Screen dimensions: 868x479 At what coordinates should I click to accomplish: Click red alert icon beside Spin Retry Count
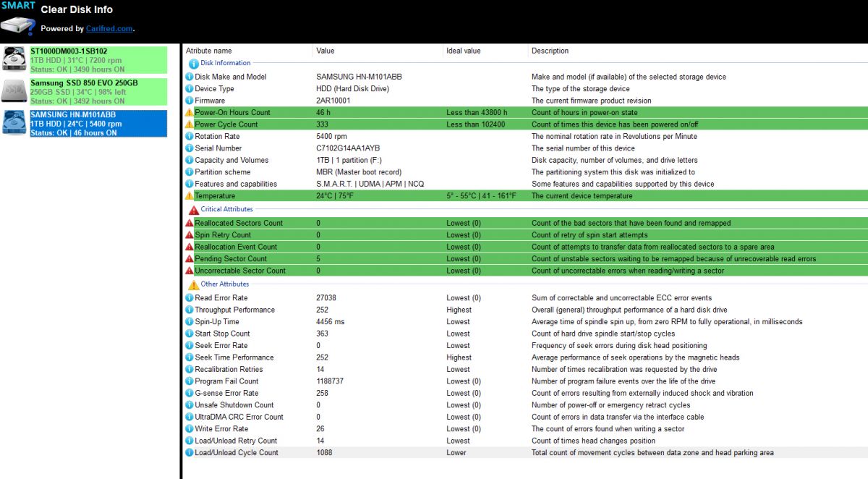coord(190,235)
